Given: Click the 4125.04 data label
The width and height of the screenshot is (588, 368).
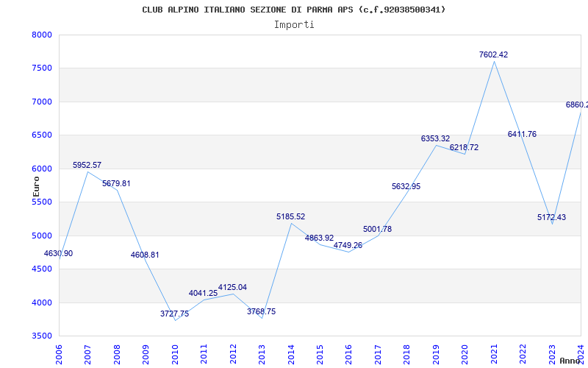Looking at the screenshot, I should pos(232,288).
